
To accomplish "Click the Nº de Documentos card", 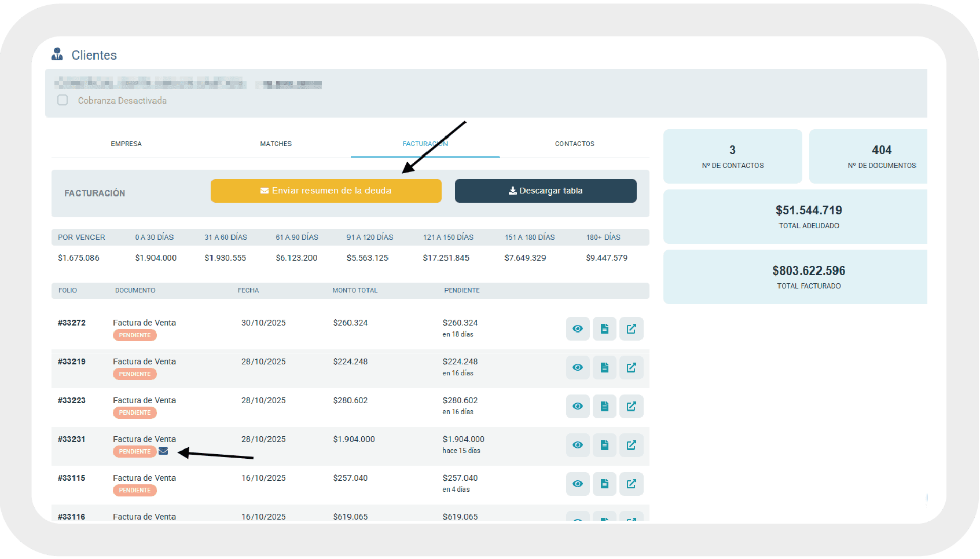I will point(868,156).
